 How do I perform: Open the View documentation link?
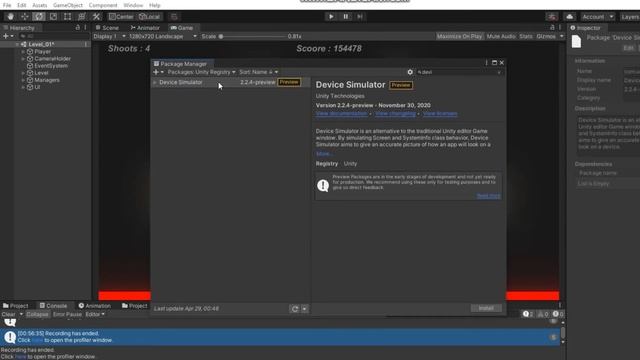[x=342, y=114]
